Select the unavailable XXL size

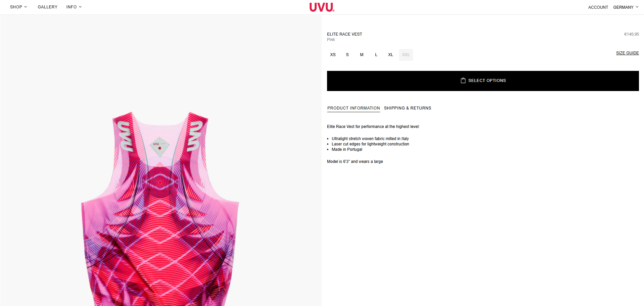coord(406,55)
